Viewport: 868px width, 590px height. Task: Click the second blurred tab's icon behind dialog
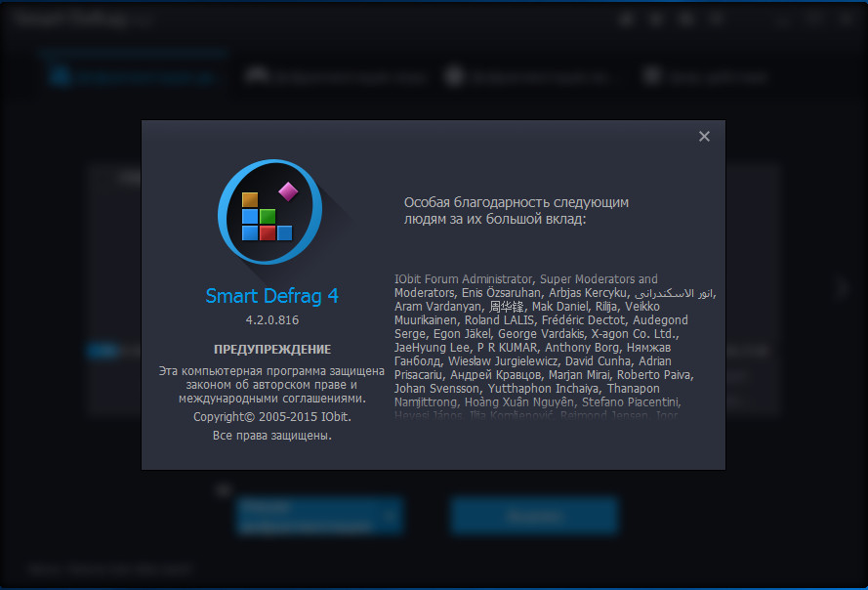256,76
